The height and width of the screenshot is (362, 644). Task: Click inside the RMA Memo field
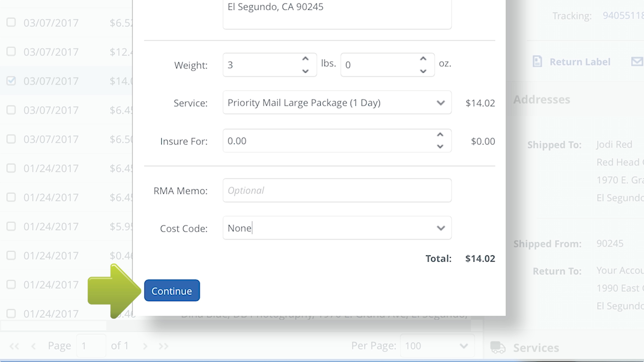pos(337,190)
